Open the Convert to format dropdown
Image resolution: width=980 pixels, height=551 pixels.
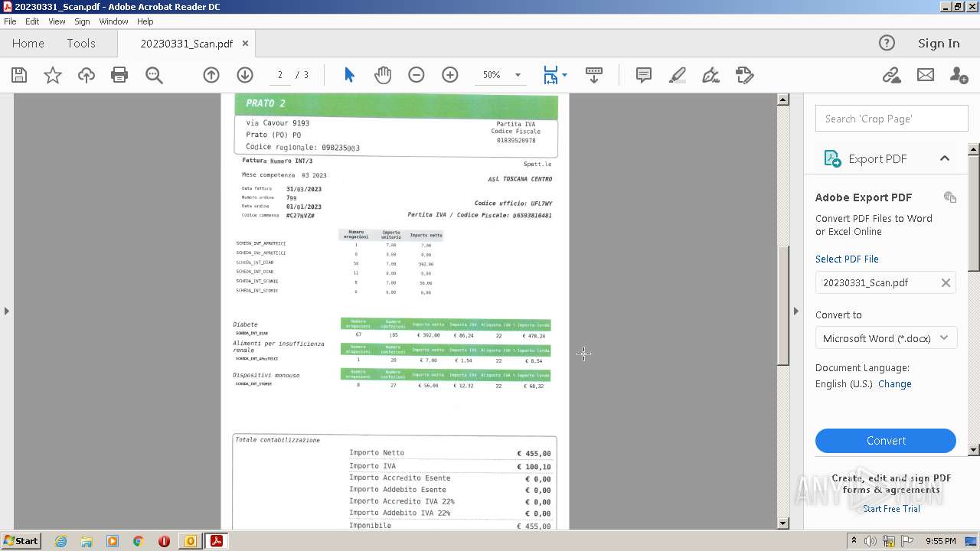(x=886, y=338)
